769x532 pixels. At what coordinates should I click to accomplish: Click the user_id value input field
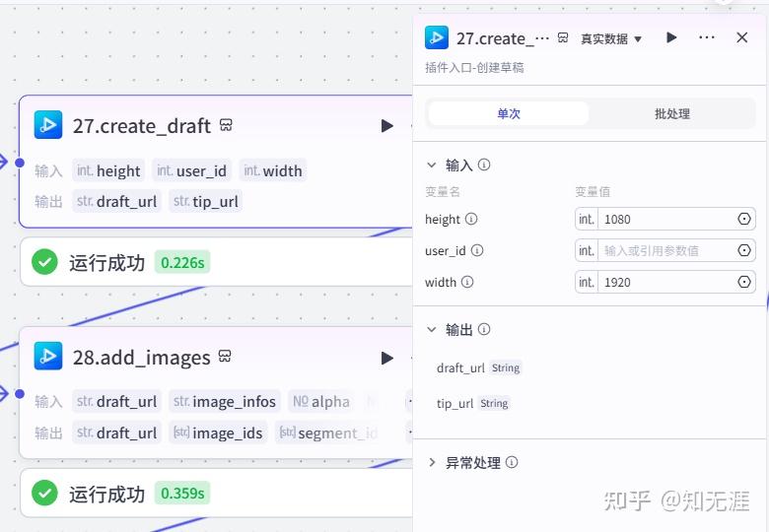point(667,251)
